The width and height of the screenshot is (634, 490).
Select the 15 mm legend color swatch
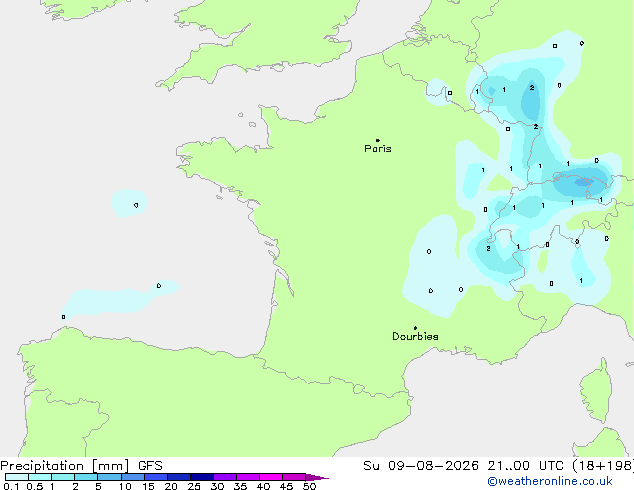point(156,477)
